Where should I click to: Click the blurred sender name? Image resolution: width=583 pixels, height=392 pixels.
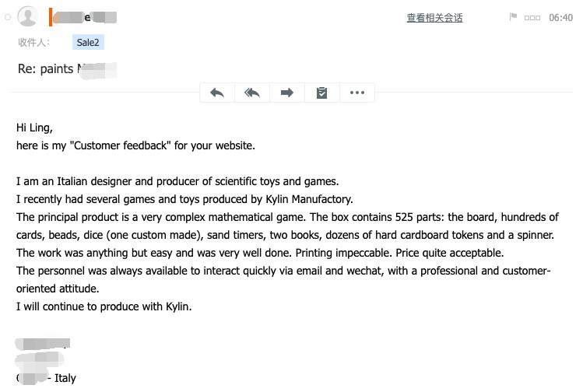click(x=85, y=17)
